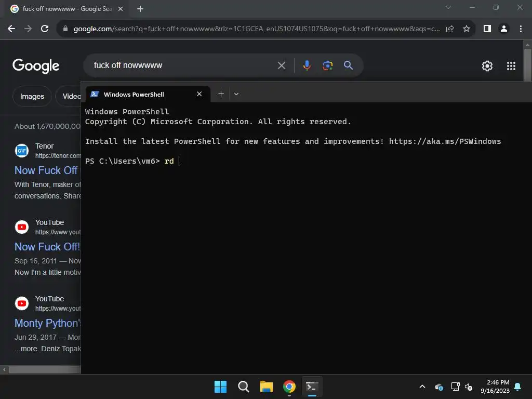The width and height of the screenshot is (532, 399).
Task: Close the Windows PowerShell tab
Action: (199, 94)
